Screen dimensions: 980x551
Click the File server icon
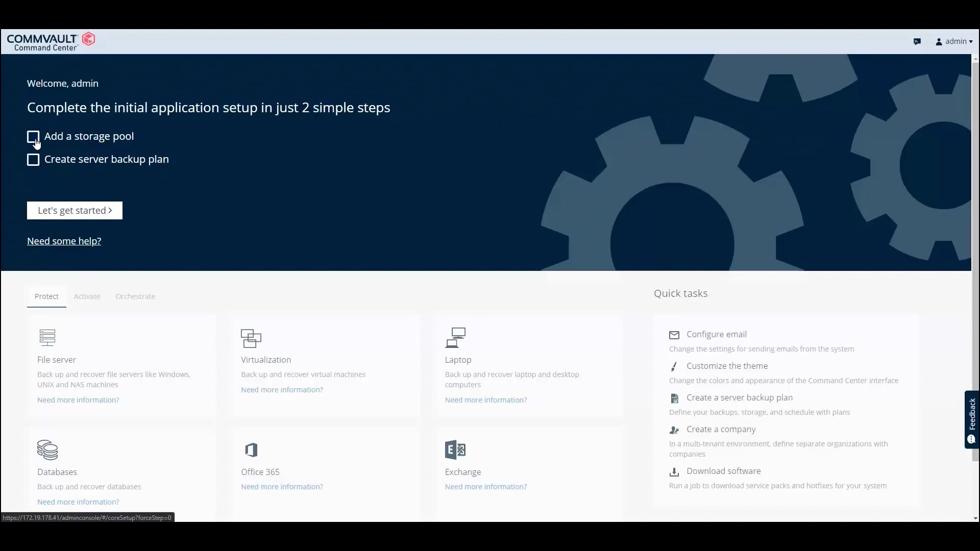click(x=47, y=337)
